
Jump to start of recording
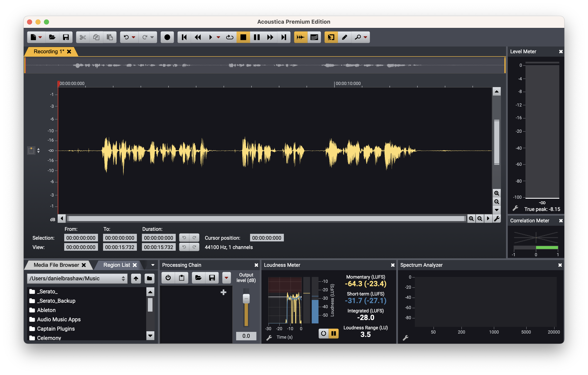click(184, 37)
